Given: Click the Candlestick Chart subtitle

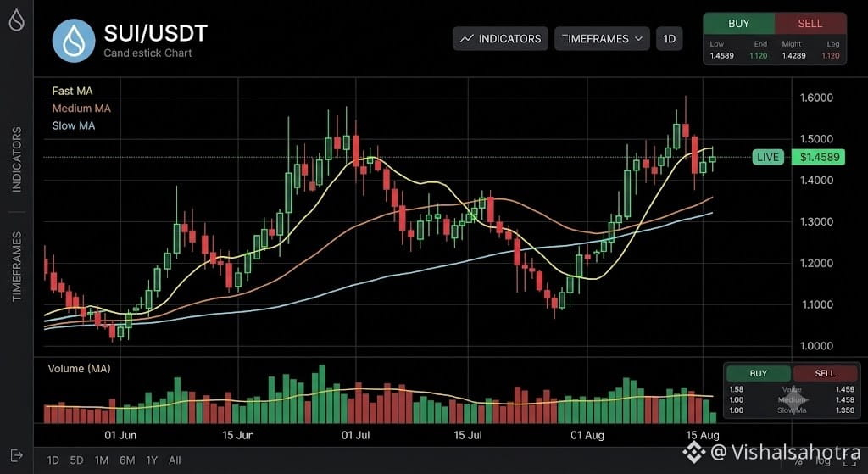Looking at the screenshot, I should point(147,53).
